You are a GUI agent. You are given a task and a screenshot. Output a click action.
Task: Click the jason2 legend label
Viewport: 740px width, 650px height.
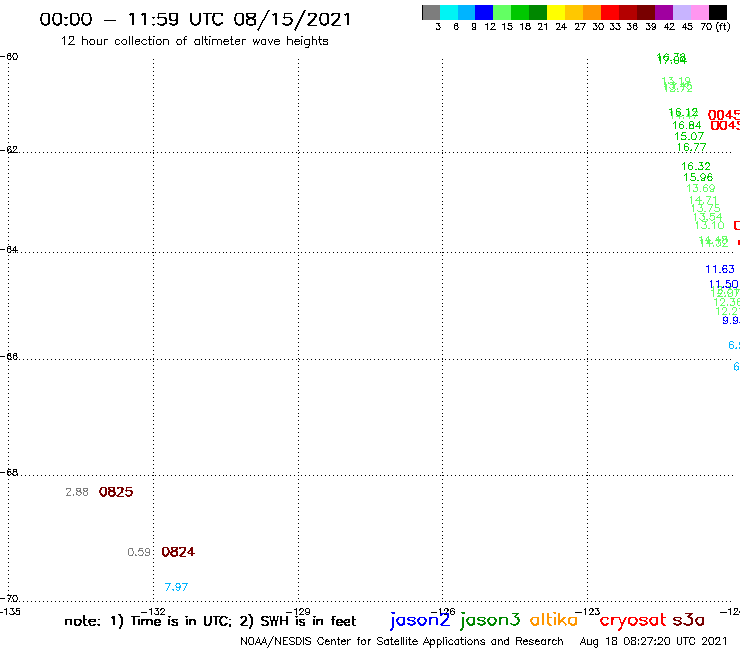tap(420, 620)
